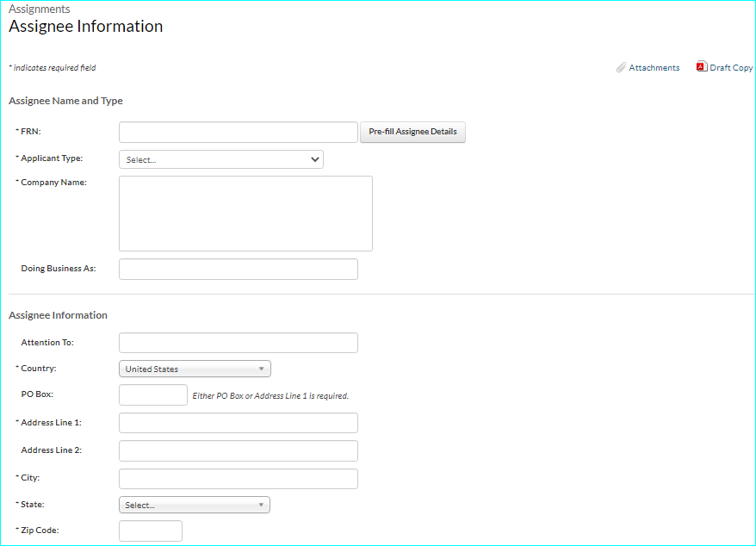Open the Draft Copy link
Screen dimensions: 756x546
tap(731, 68)
